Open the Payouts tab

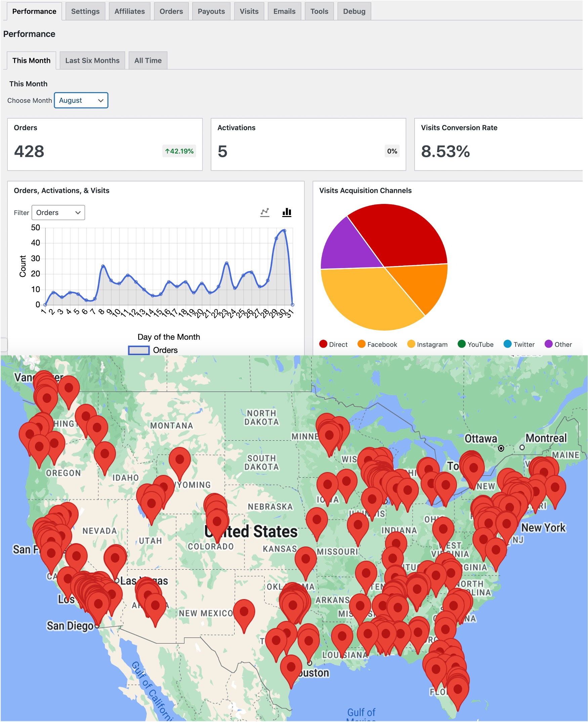click(211, 11)
